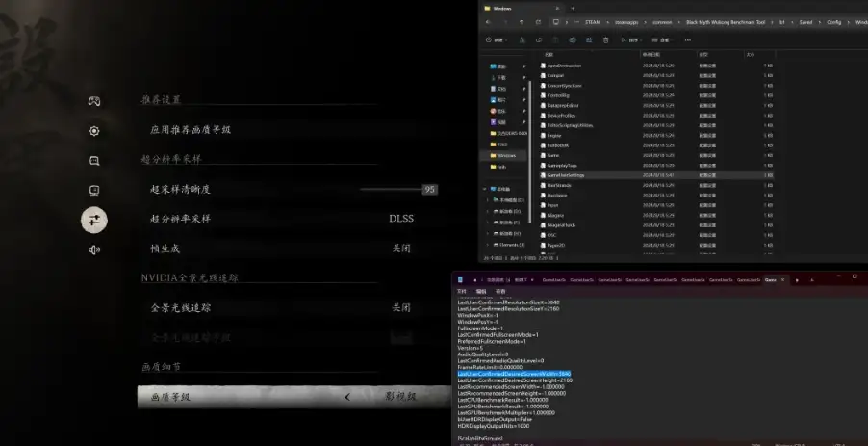868x446 pixels.
Task: Select common in the address breadcrumb
Action: click(662, 23)
